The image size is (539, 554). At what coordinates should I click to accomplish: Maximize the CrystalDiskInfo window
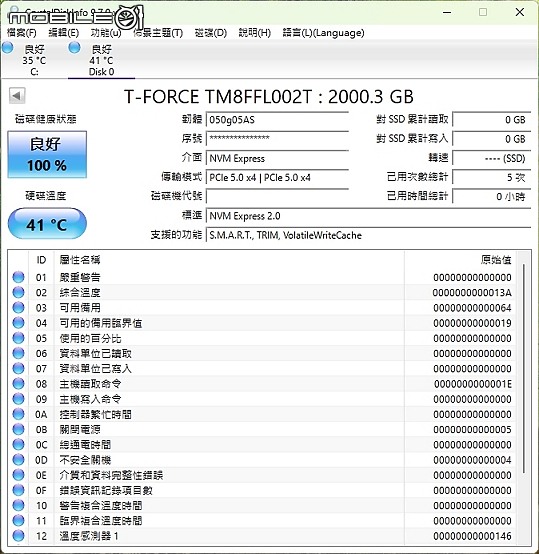(483, 12)
